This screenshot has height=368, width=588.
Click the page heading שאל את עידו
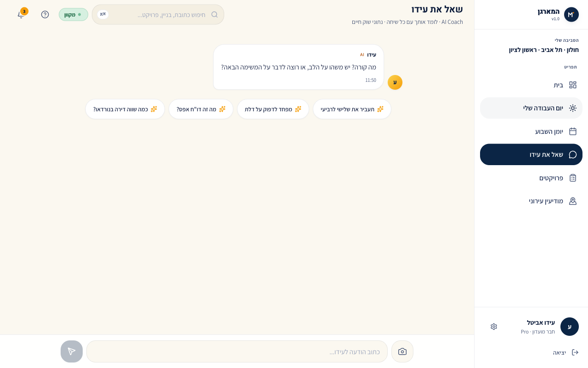tap(437, 9)
